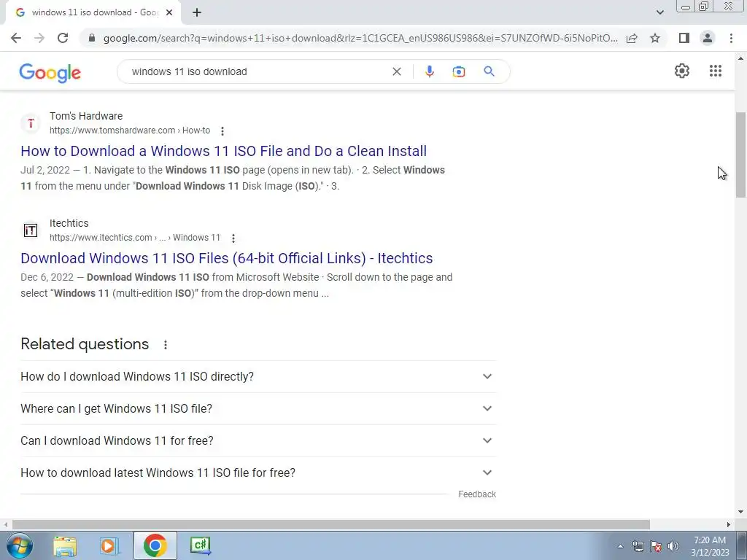Open the tab search chevron in the title bar

point(659,12)
